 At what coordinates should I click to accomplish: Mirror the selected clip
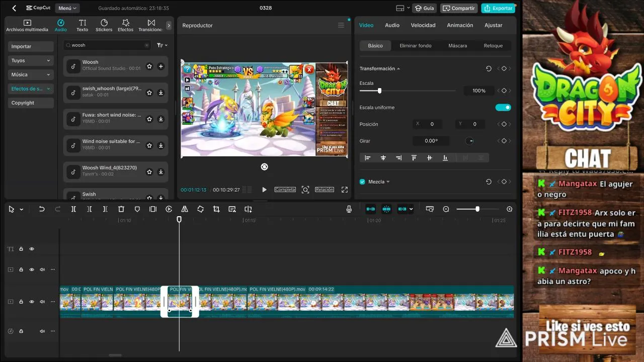(185, 209)
